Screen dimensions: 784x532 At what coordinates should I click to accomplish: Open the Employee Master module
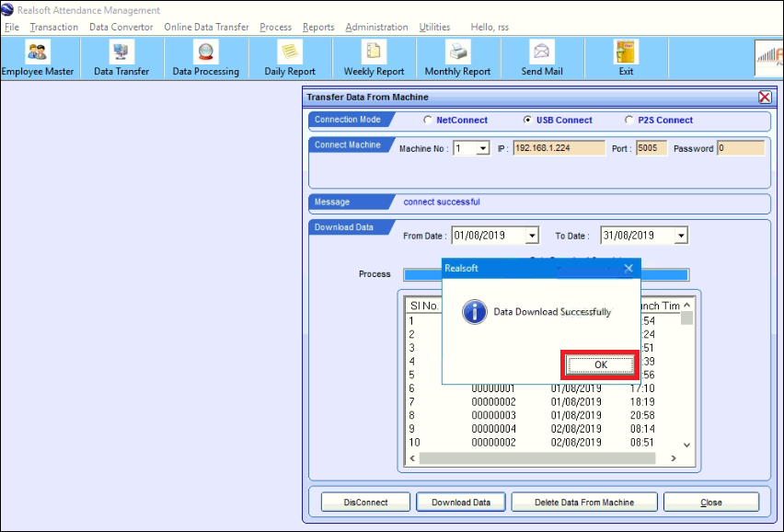click(37, 57)
